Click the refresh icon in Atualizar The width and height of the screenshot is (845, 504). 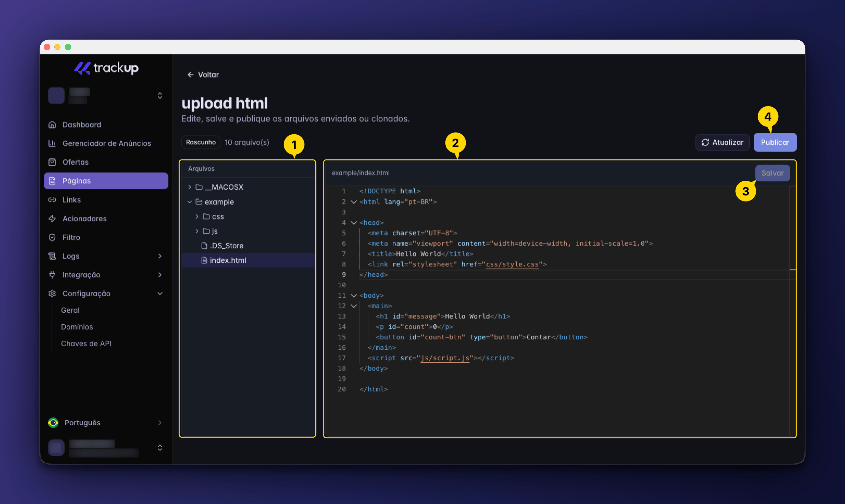(x=705, y=142)
